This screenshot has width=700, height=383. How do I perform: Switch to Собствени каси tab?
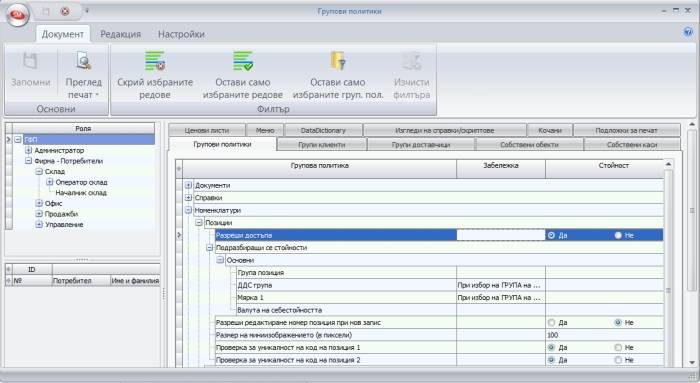coord(632,145)
